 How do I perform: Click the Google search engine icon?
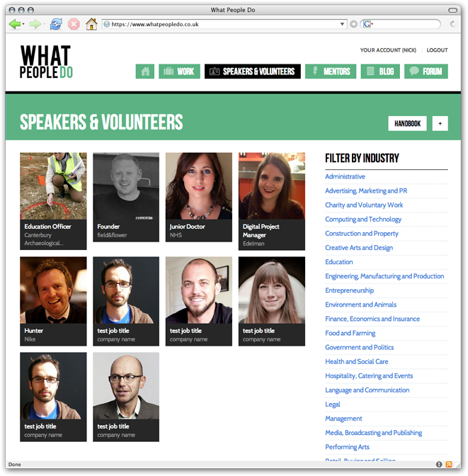[367, 24]
